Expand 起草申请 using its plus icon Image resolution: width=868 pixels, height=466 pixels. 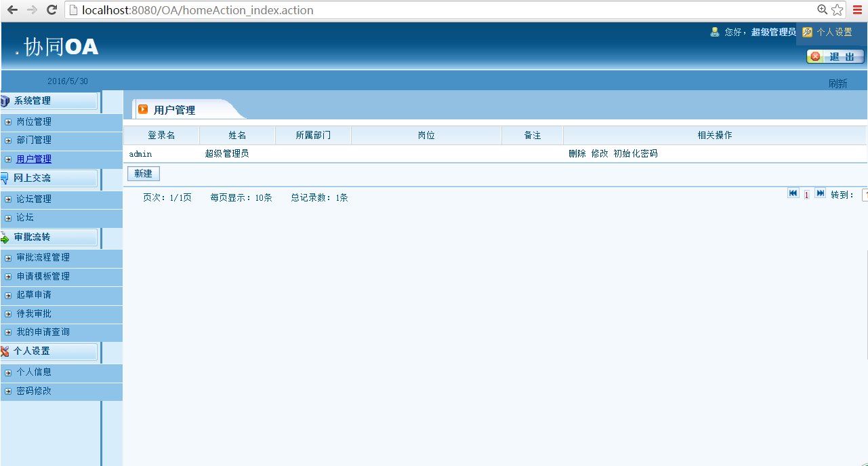pos(7,294)
